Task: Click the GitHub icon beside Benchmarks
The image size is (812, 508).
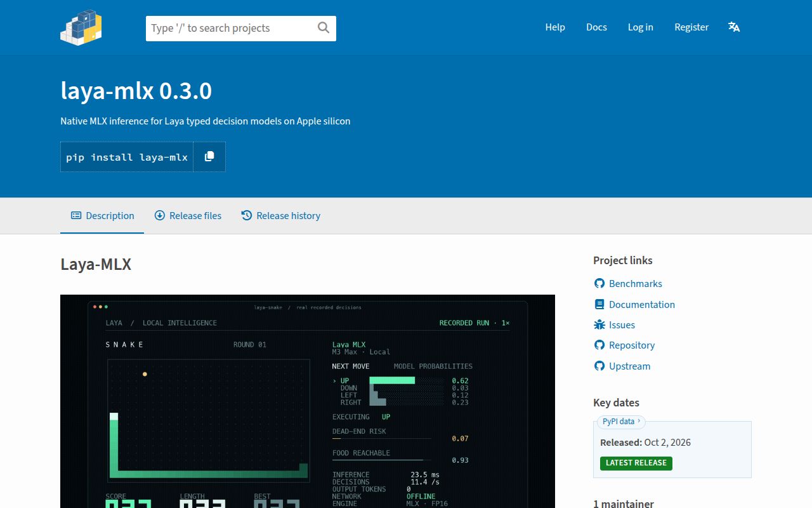Action: (599, 284)
